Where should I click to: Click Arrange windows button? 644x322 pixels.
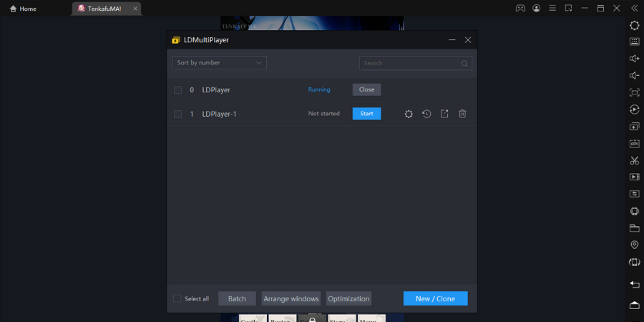[291, 298]
